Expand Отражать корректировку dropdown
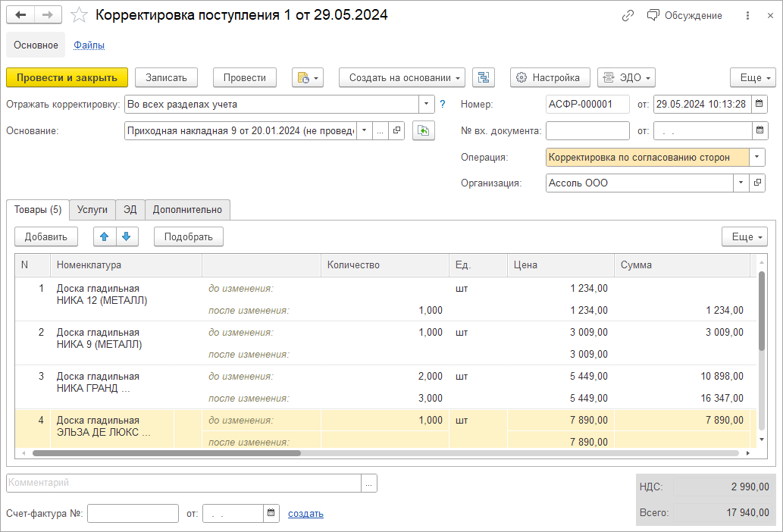Viewport: 783px width, 532px height. (427, 105)
